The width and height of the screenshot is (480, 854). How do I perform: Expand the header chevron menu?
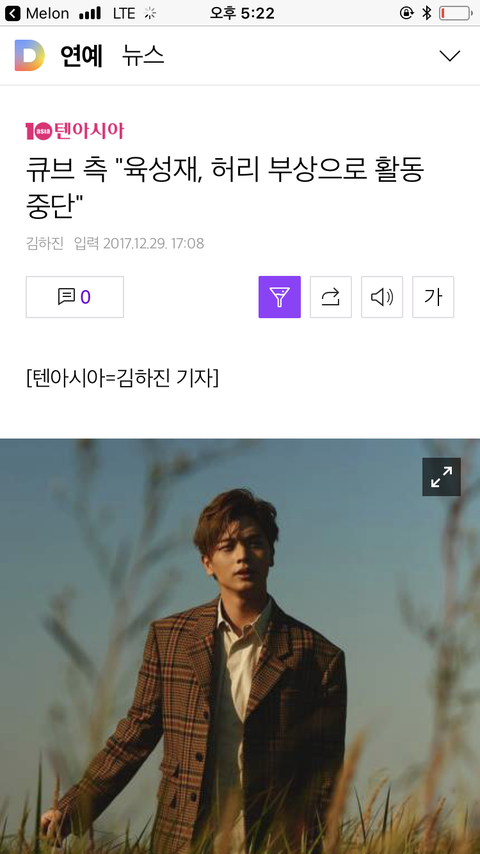450,56
